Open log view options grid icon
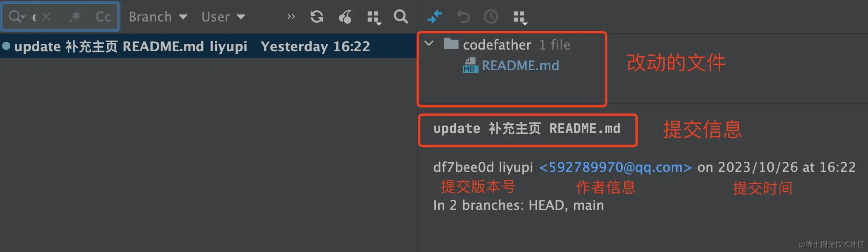 374,18
